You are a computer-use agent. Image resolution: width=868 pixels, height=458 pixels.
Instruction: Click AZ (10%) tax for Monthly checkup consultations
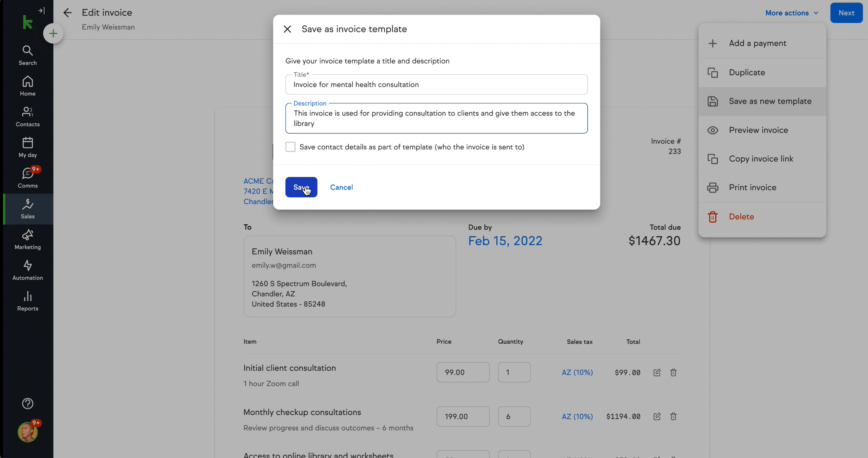(577, 417)
